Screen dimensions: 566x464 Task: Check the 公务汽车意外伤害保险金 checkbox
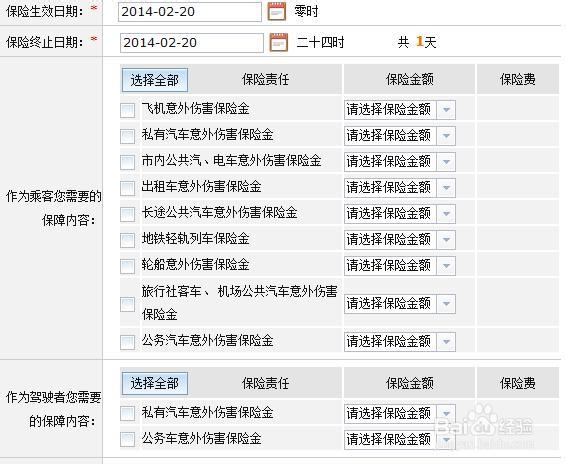pyautogui.click(x=127, y=342)
